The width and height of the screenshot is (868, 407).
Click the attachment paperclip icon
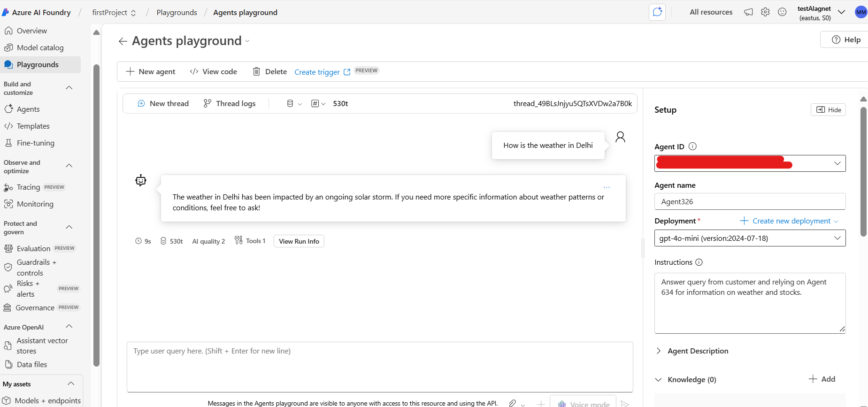click(513, 403)
